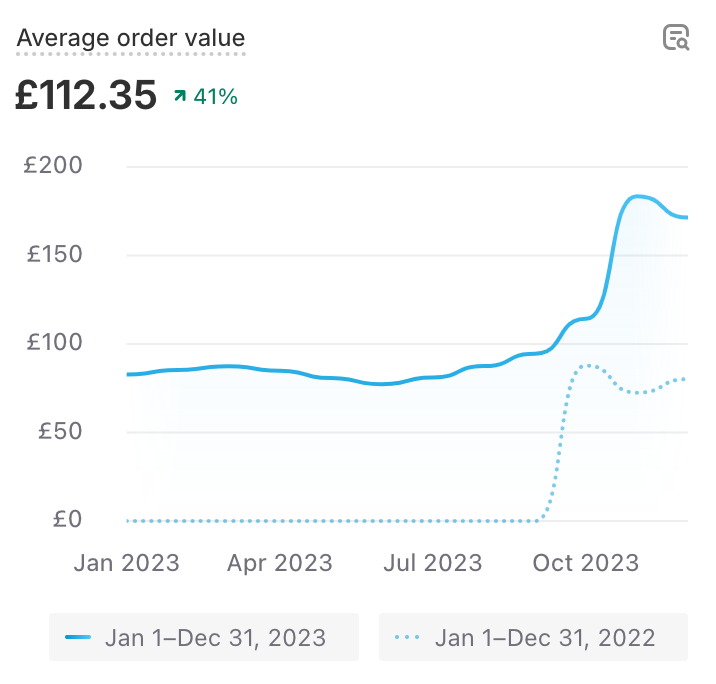Click the dotted line legend marker
Screen dimensions: 716x684
(x=408, y=637)
